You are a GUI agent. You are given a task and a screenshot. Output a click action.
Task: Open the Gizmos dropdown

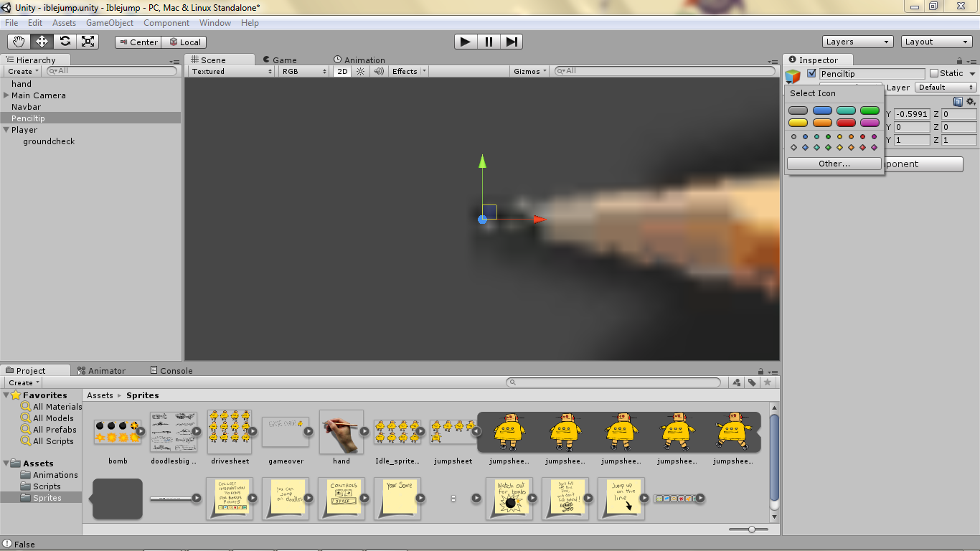coord(529,71)
